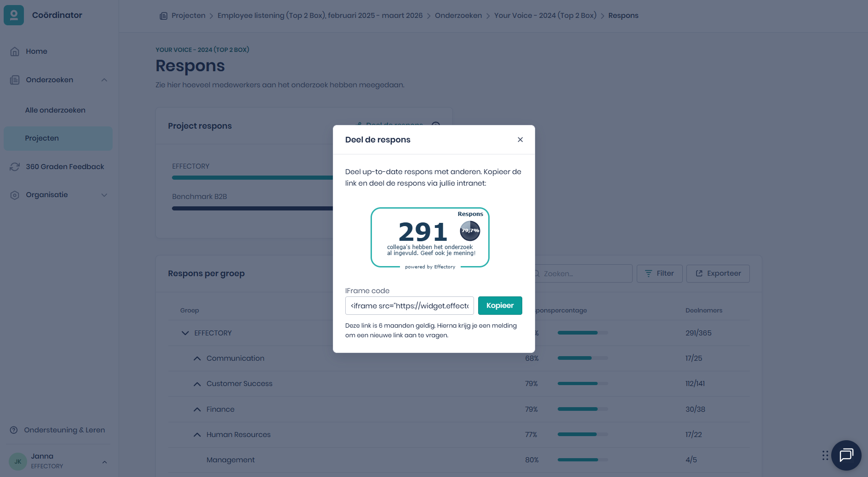Click the Home icon in sidebar
The height and width of the screenshot is (477, 868).
(15, 51)
